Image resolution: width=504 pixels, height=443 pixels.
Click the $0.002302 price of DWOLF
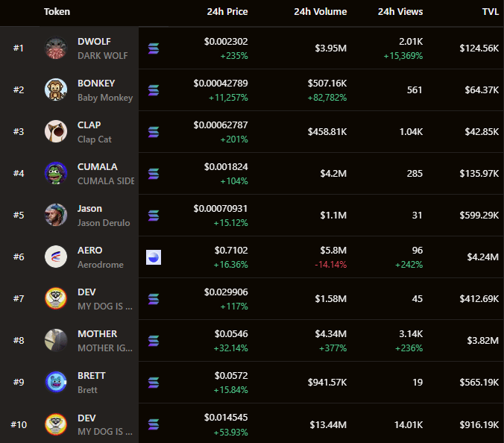(226, 42)
